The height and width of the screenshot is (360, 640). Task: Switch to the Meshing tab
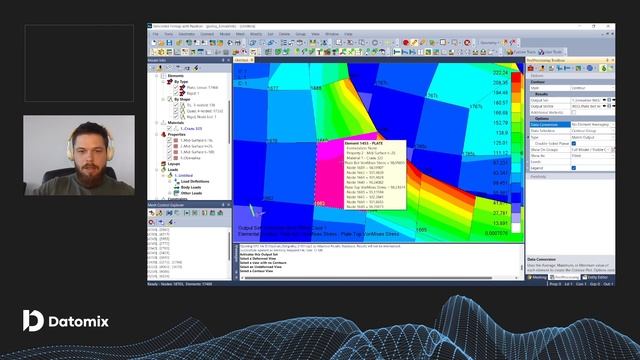point(538,277)
